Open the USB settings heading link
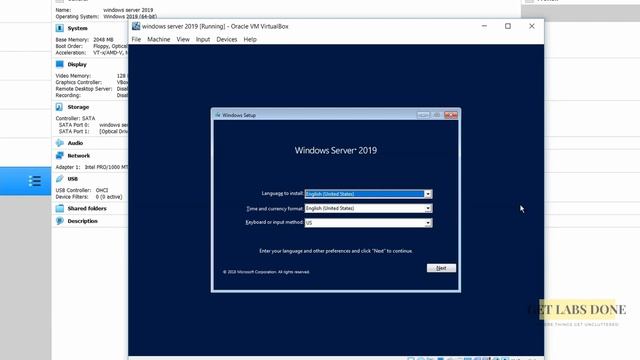 pos(72,179)
